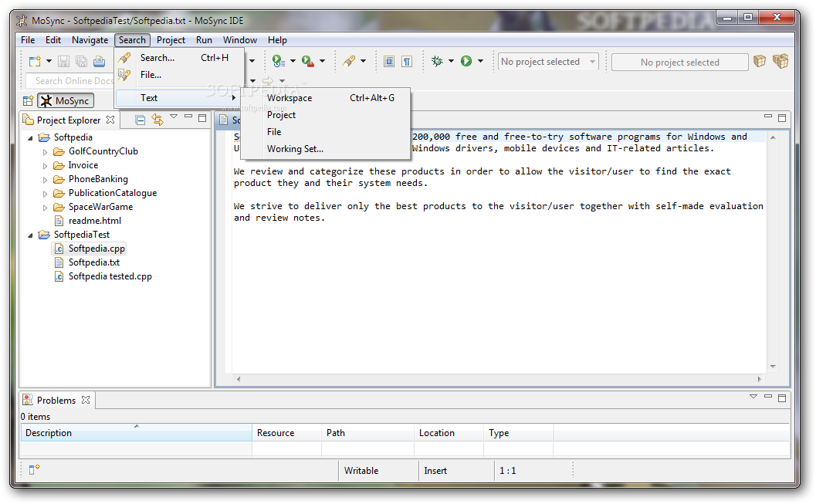Click the Save All icon
The height and width of the screenshot is (504, 816).
[x=81, y=62]
